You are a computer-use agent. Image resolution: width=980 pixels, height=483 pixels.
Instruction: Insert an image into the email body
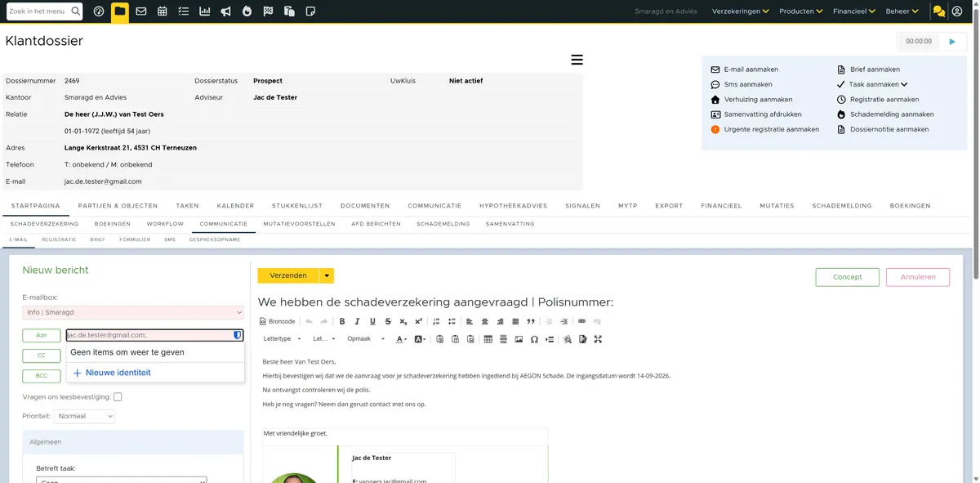click(519, 339)
